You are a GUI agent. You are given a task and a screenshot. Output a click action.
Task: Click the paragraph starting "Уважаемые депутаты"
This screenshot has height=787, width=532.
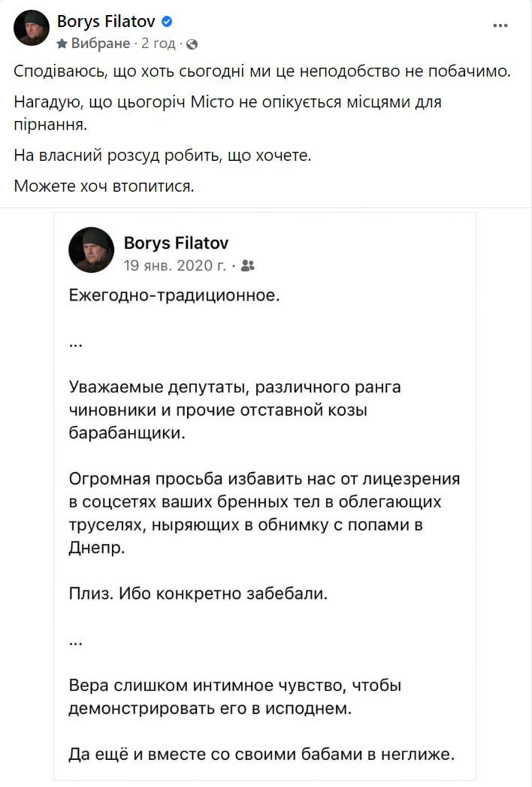point(234,410)
